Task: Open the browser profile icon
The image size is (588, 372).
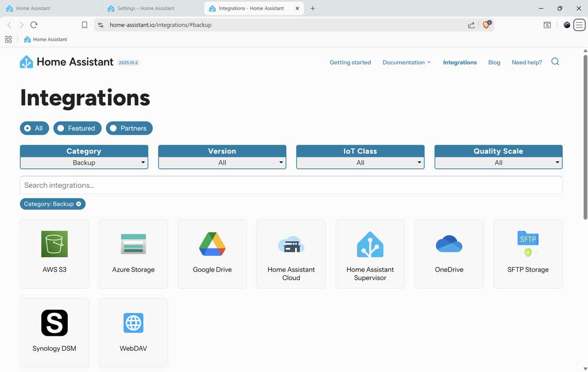Action: point(567,25)
